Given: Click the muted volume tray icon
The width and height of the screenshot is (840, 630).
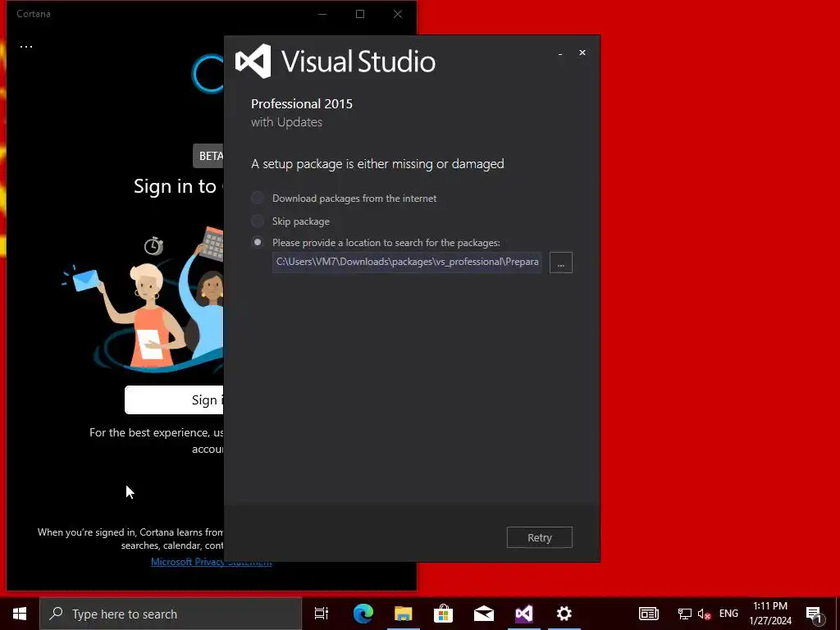Looking at the screenshot, I should 704,614.
